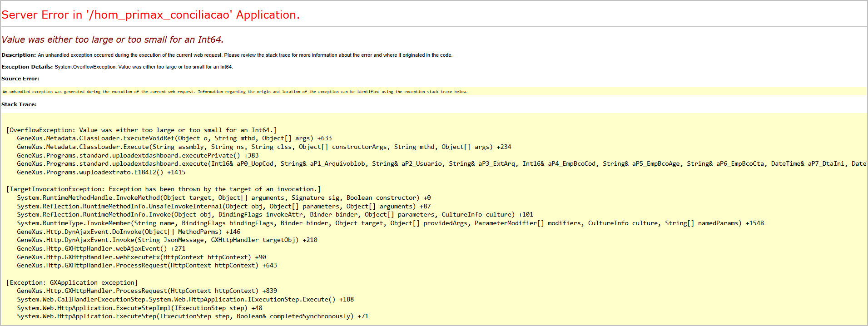Click the ProcessRequest +839 stack line
This screenshot has height=326, width=868.
tap(147, 291)
